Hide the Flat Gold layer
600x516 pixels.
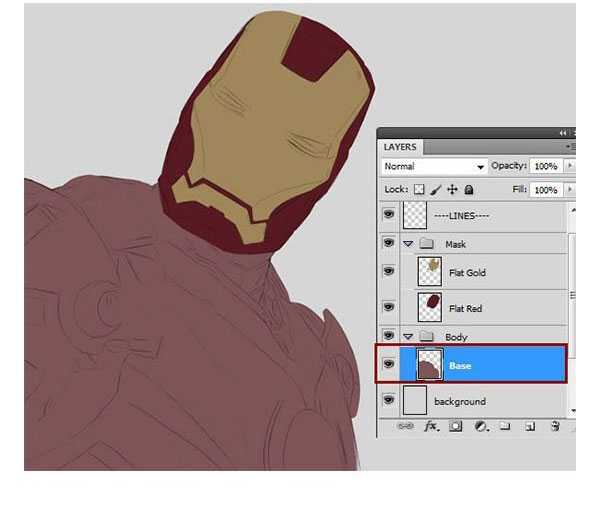pos(388,272)
